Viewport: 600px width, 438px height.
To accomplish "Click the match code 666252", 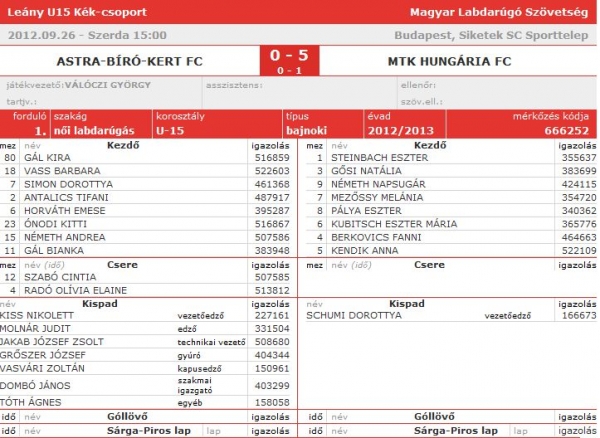I will (x=566, y=131).
